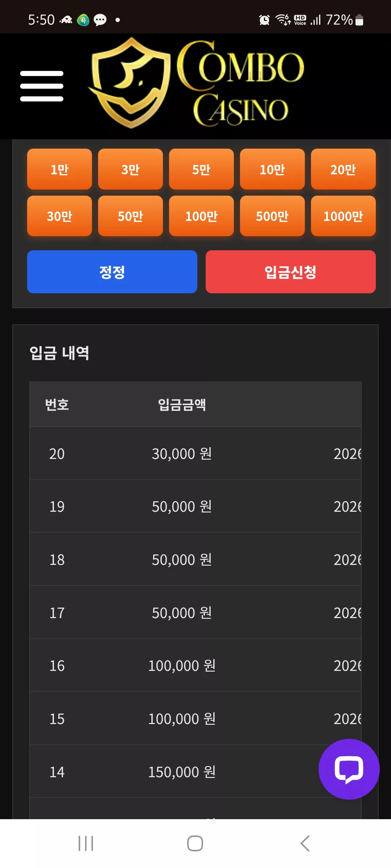Image resolution: width=391 pixels, height=868 pixels.
Task: Select the 1만 amount button
Action: click(59, 169)
